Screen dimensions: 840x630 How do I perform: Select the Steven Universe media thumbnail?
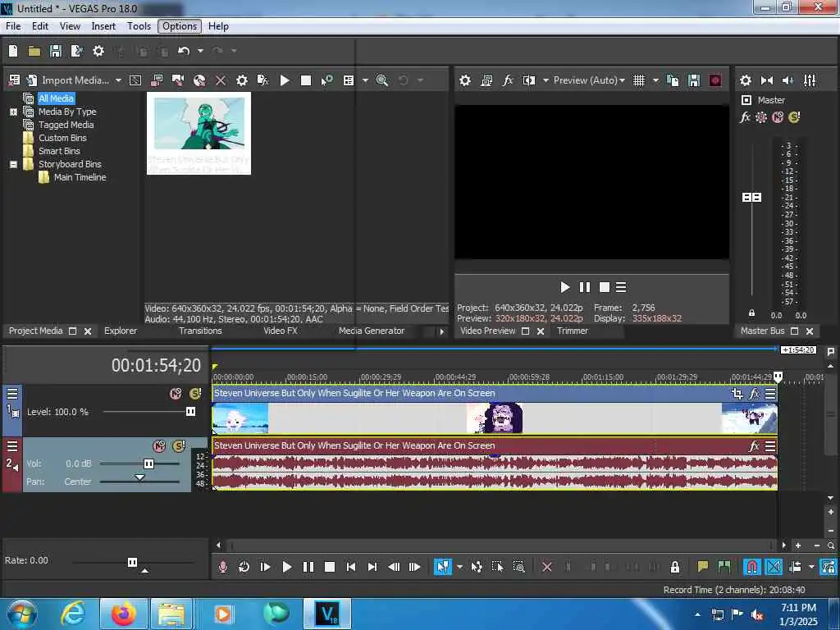(x=199, y=134)
